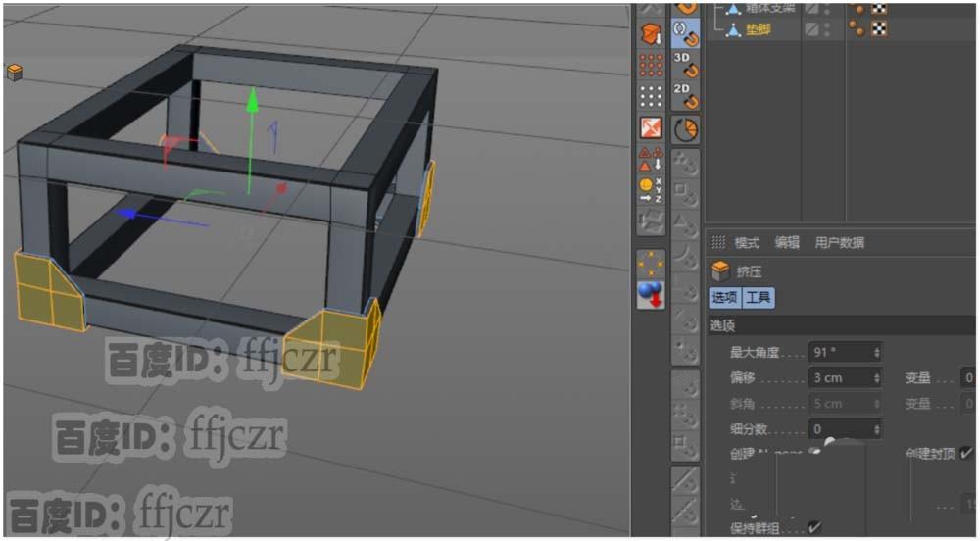Toggle the XYZ coordinate system icon
980x541 pixels.
(x=651, y=190)
